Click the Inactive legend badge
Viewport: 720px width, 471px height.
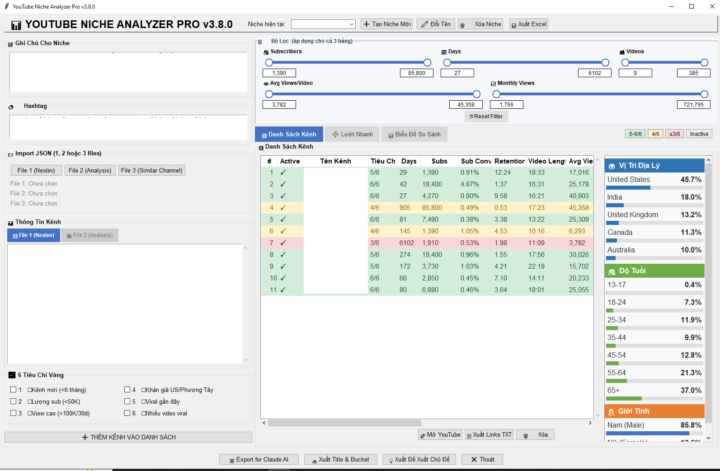pyautogui.click(x=699, y=134)
